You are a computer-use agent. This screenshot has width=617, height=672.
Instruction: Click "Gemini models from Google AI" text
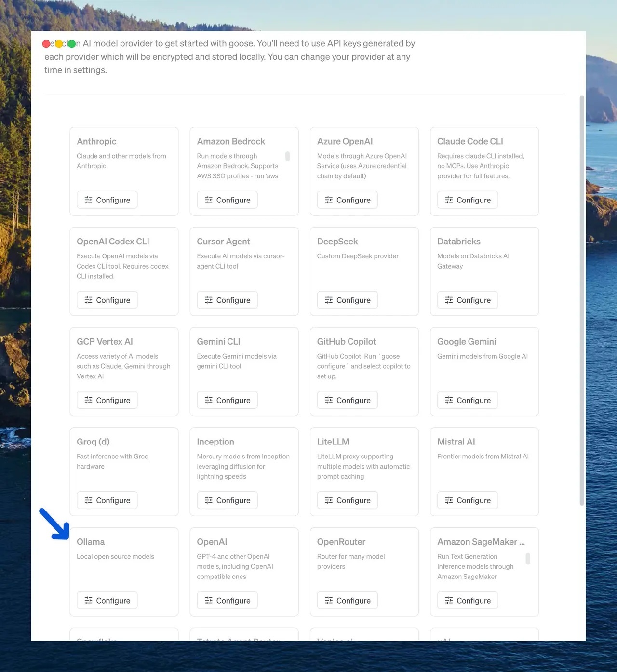click(x=483, y=356)
